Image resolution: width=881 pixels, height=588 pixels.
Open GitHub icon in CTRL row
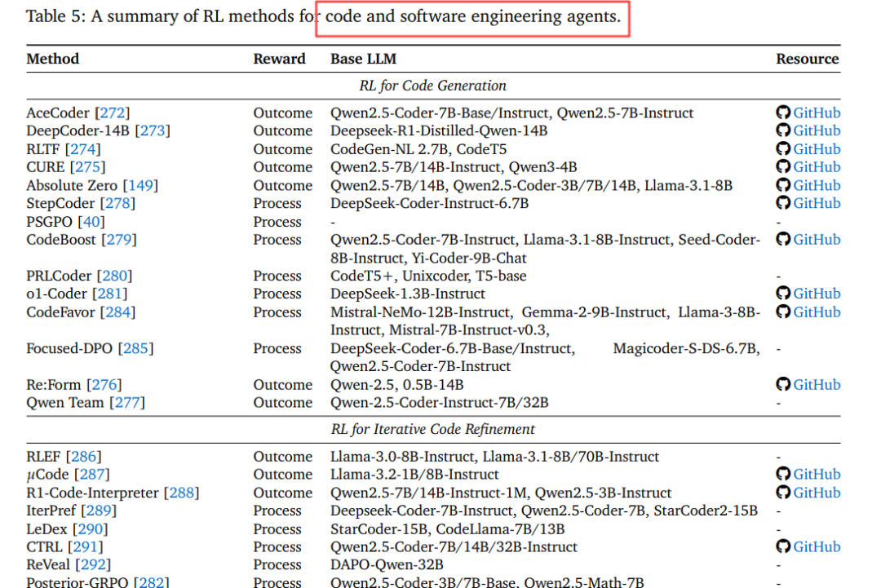[783, 546]
